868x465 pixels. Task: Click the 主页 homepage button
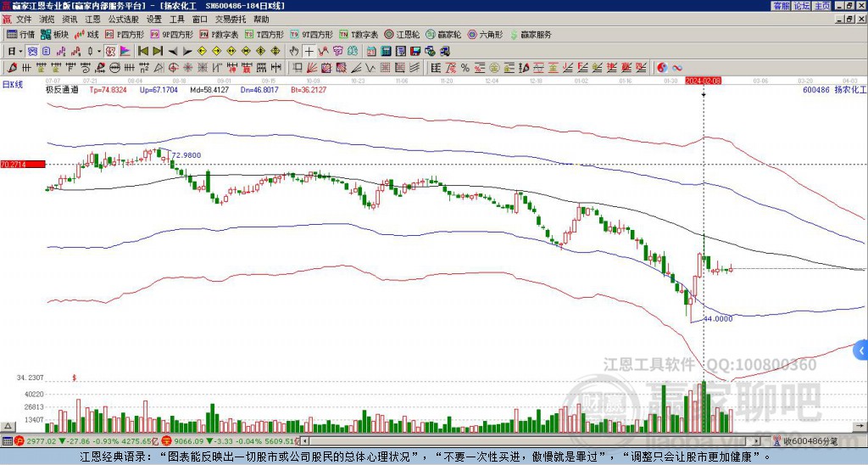(x=821, y=6)
